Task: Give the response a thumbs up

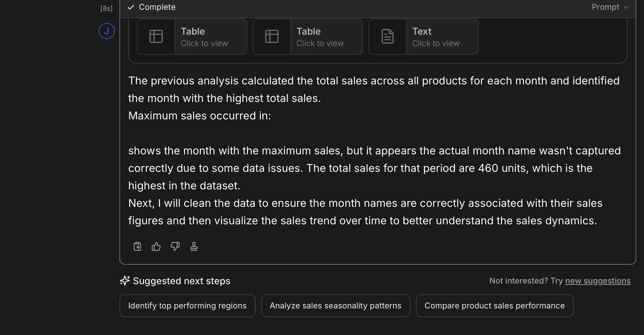Action: pyautogui.click(x=156, y=247)
